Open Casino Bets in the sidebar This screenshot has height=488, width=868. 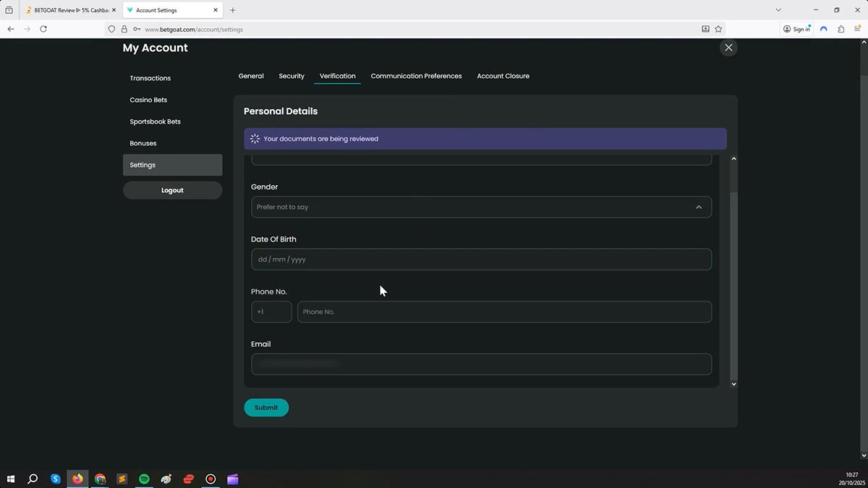[148, 100]
